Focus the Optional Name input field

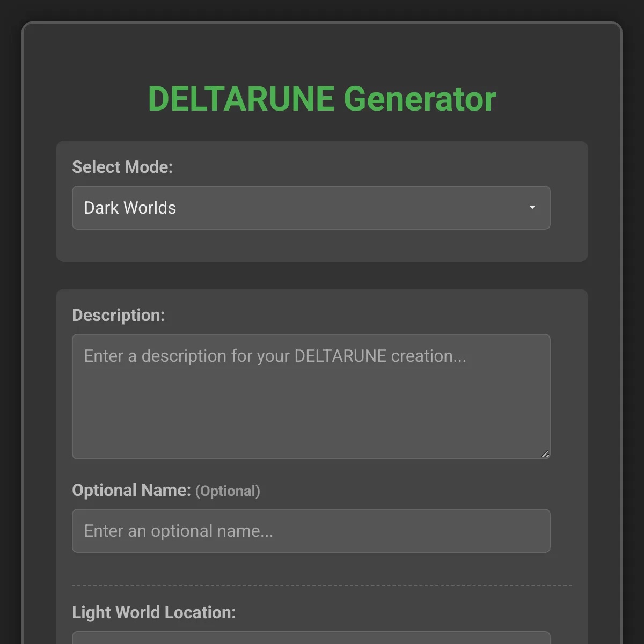[311, 531]
